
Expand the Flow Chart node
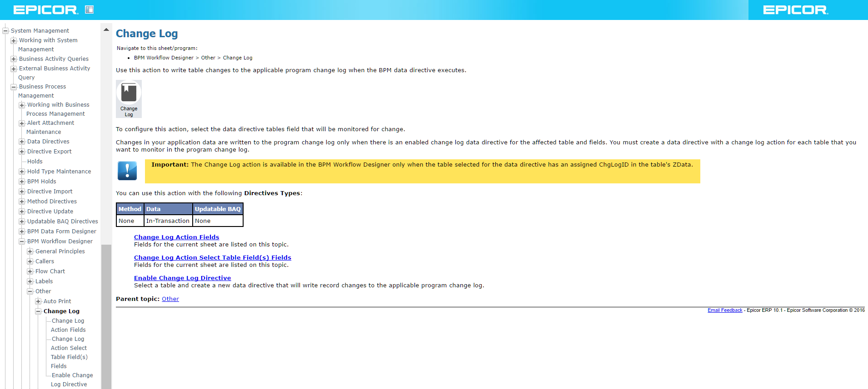pos(30,271)
